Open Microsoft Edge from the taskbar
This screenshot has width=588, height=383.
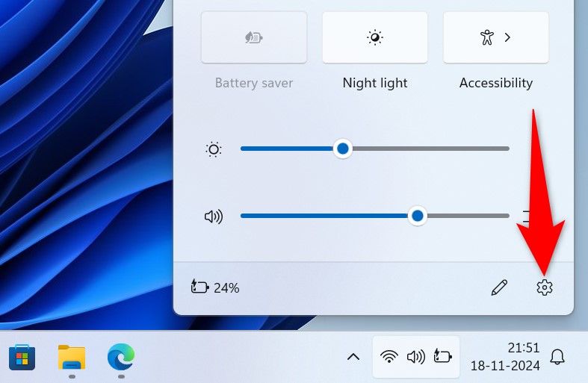tap(121, 357)
